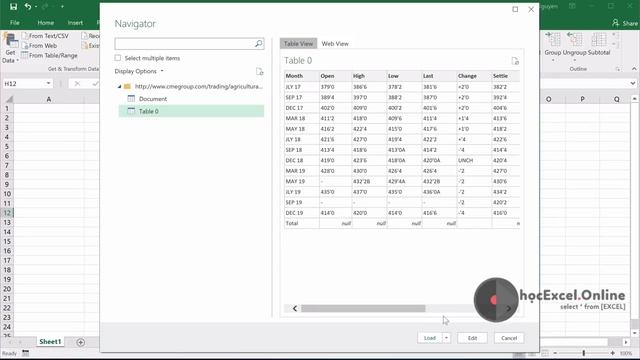Click the macro record icon in status bar
Viewport: 640px width, 360px height.
[x=25, y=353]
